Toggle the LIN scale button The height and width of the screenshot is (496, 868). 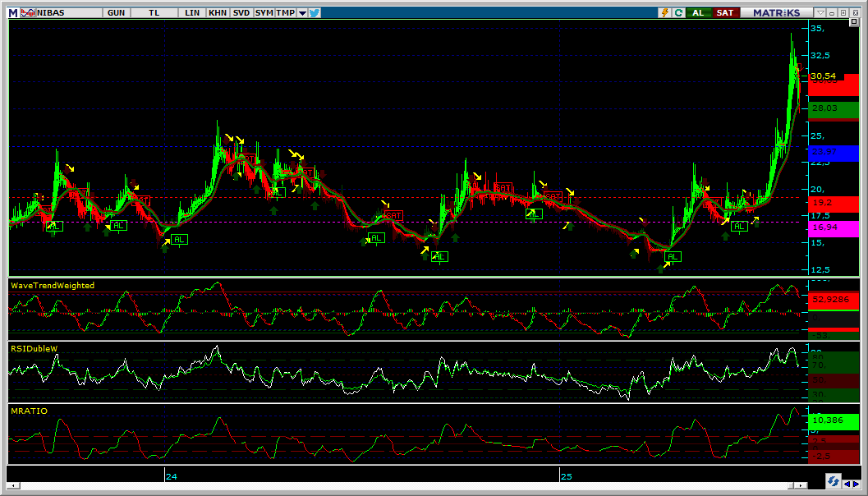click(x=192, y=13)
